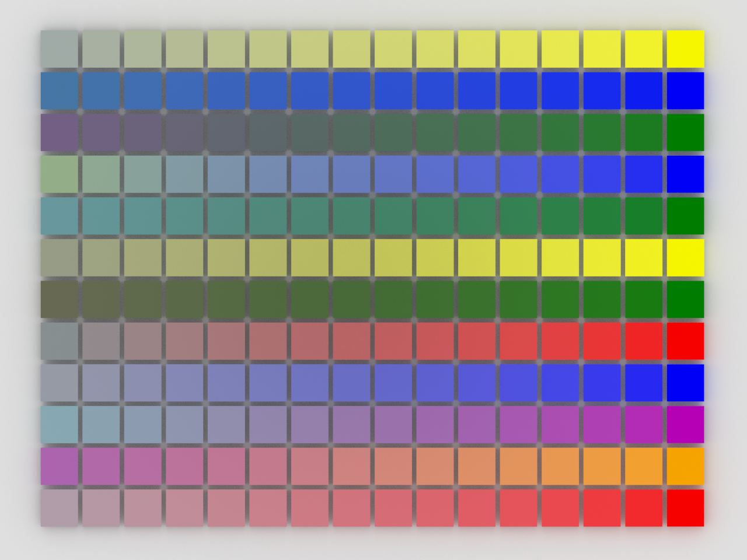Select the swatch directly left of the pure magenta swatch
Screen dimensions: 747x560
(644, 424)
